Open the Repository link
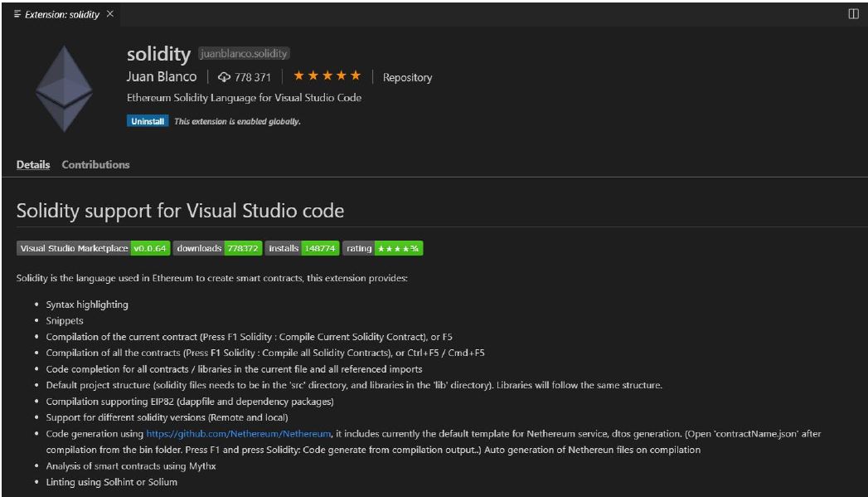 click(407, 77)
